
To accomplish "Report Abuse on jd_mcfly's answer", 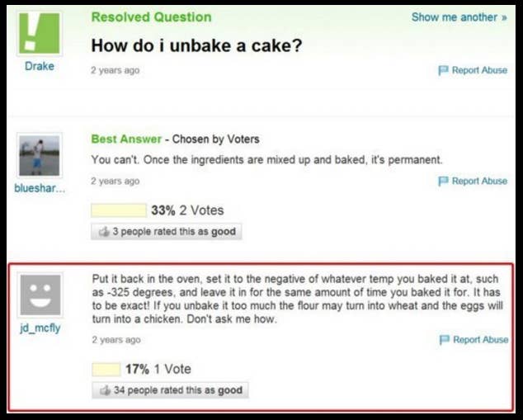I will click(x=480, y=340).
